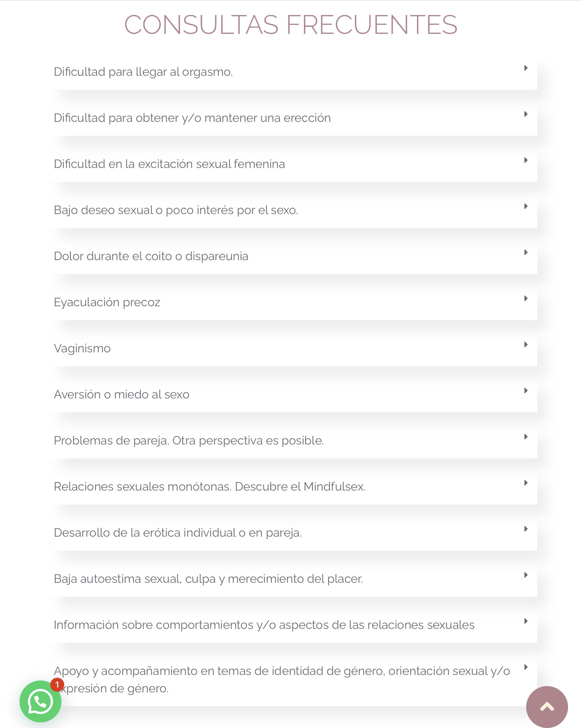
Task: Open the WhatsApp chat button
Action: (x=40, y=702)
